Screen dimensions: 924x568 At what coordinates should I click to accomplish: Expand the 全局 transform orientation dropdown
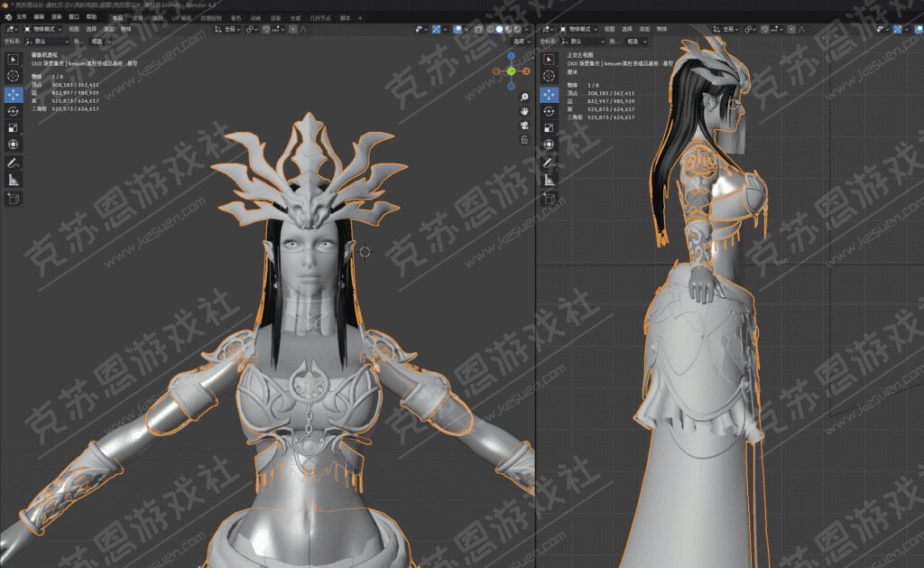click(233, 29)
